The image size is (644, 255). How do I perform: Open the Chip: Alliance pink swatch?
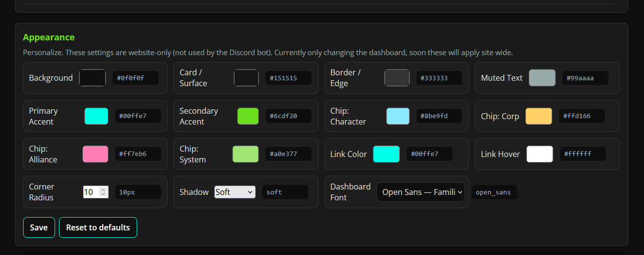coord(95,154)
